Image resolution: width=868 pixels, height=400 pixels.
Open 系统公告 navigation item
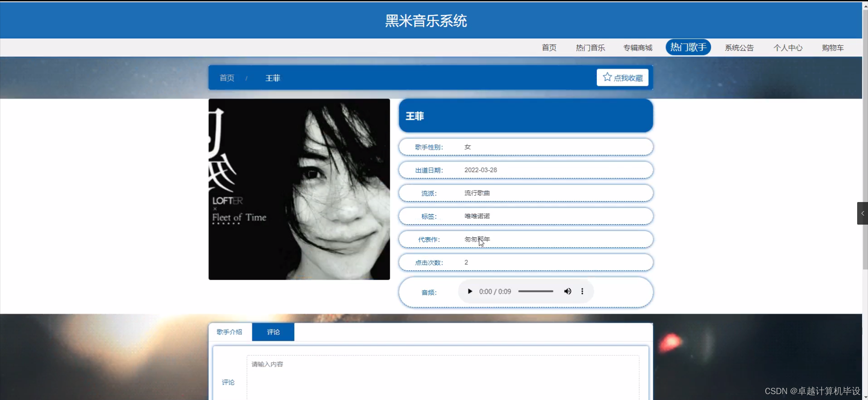coord(740,47)
